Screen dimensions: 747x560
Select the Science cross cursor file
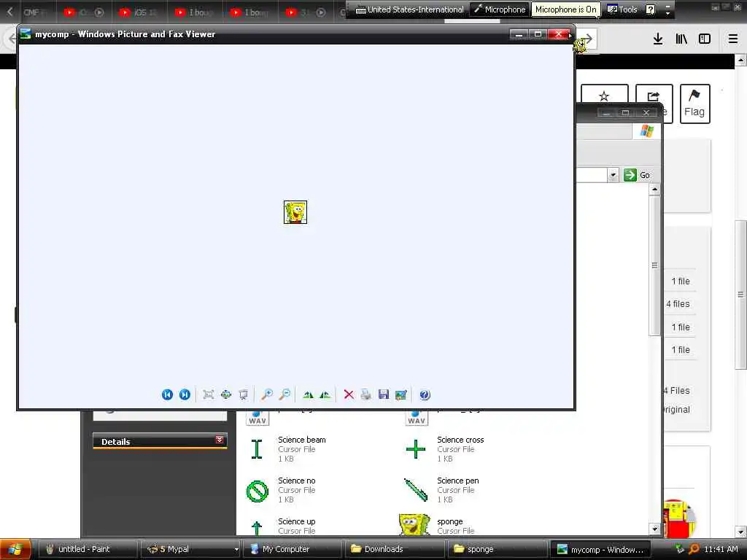(444, 448)
